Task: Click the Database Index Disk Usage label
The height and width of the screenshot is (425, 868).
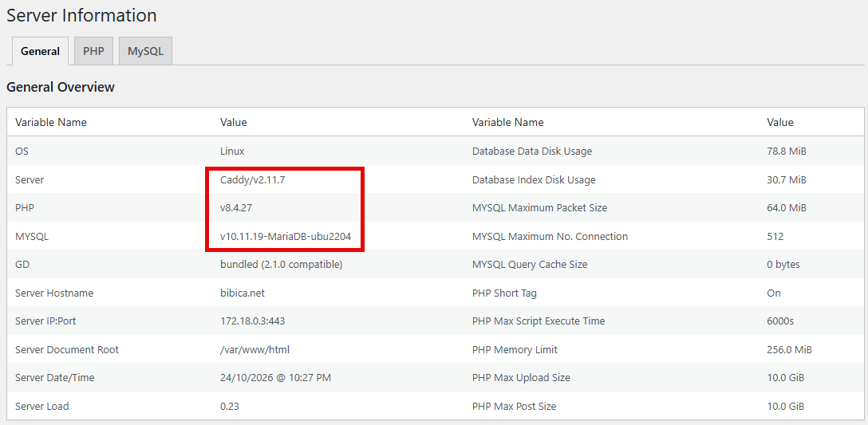Action: coord(534,180)
